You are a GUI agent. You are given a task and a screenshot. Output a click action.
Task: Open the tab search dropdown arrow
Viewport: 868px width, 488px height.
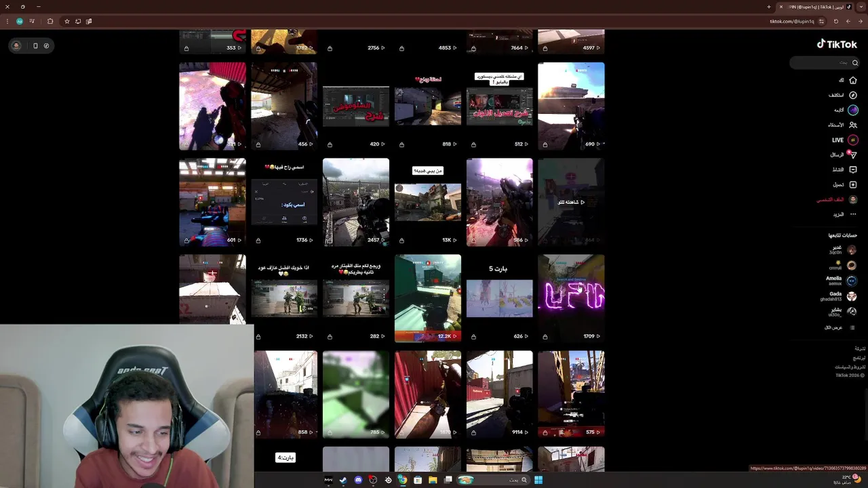click(862, 7)
